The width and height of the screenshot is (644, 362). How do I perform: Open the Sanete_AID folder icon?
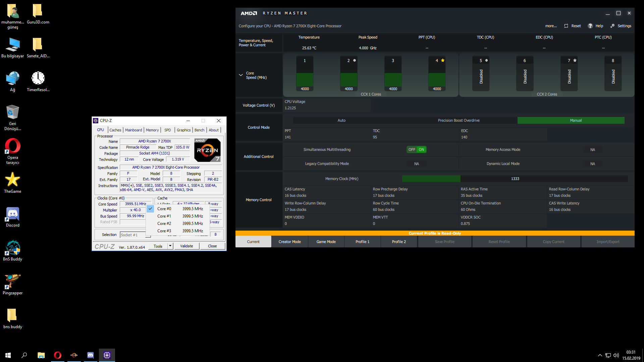coord(38,48)
